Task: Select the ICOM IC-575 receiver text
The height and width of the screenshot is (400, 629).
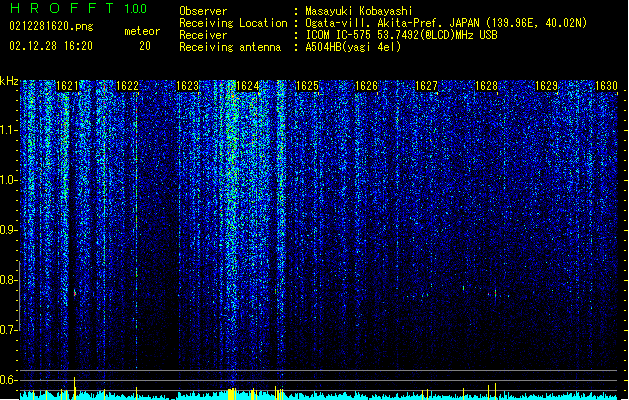Action: [402, 35]
